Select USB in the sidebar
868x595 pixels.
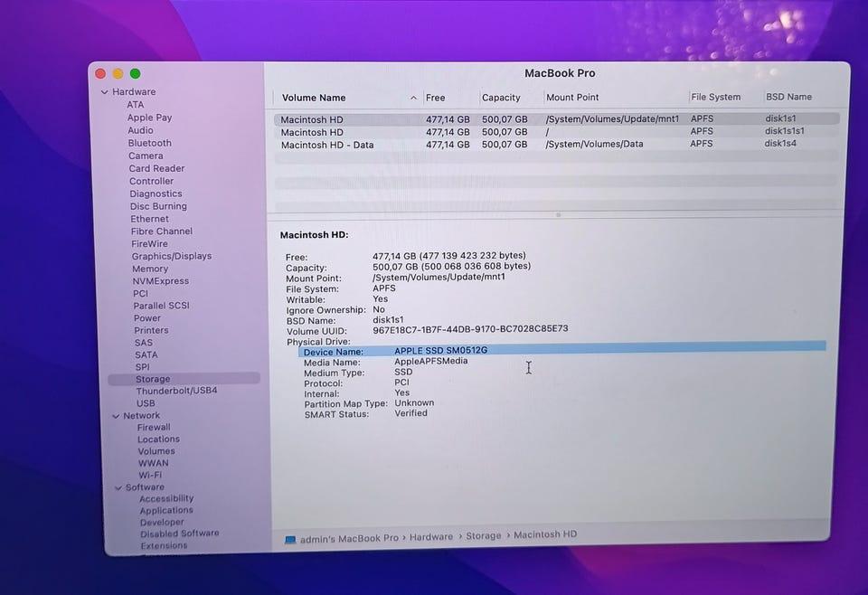pyautogui.click(x=146, y=403)
